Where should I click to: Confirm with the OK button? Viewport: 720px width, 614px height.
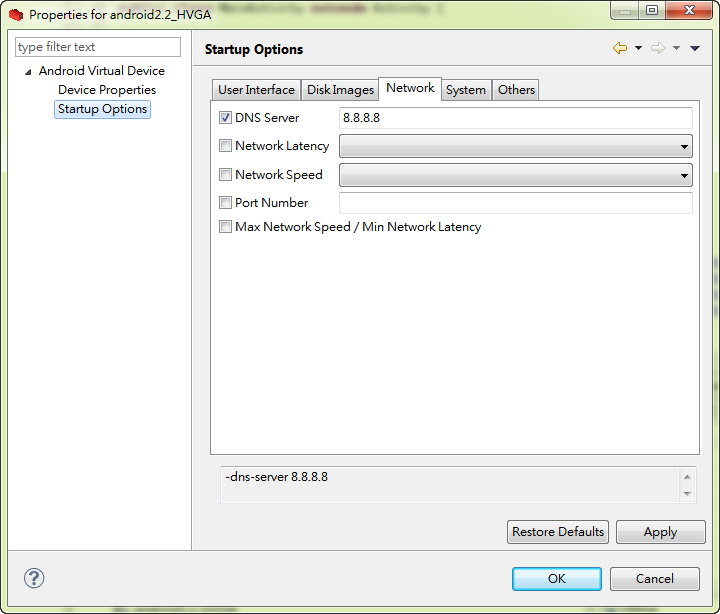(557, 579)
